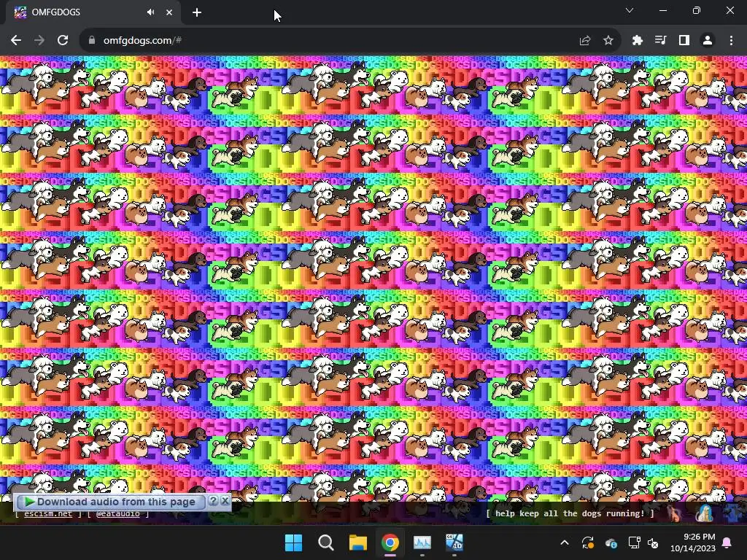Open the clock showing 9:26 PM

pyautogui.click(x=693, y=542)
